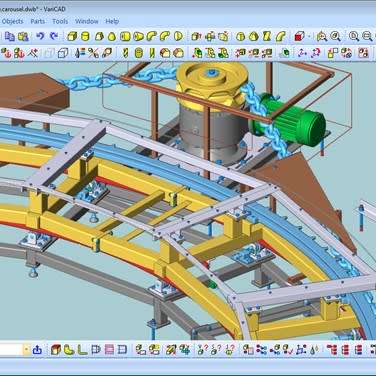
Task: Click the first red hierarchy tree icon
Action: pyautogui.click(x=331, y=350)
